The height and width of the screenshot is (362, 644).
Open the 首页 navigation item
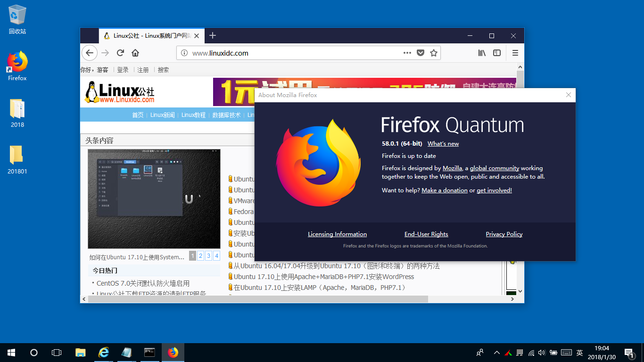click(138, 115)
